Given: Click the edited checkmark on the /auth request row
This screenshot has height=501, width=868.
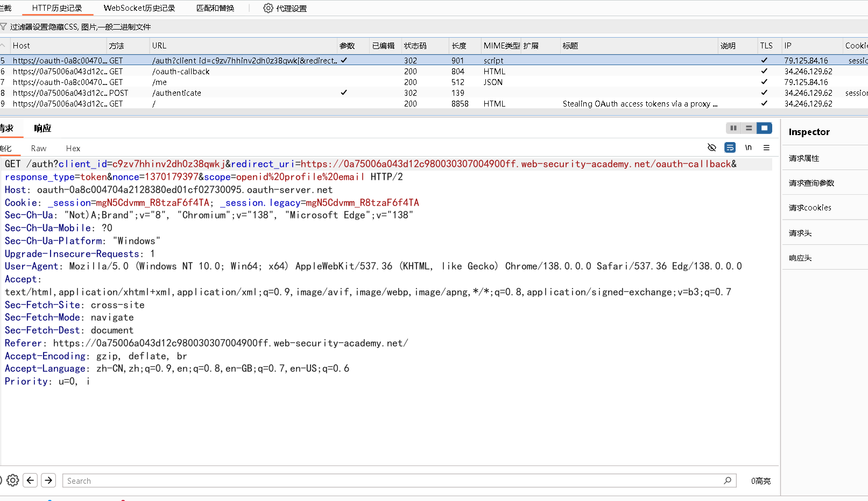Looking at the screenshot, I should [x=344, y=60].
